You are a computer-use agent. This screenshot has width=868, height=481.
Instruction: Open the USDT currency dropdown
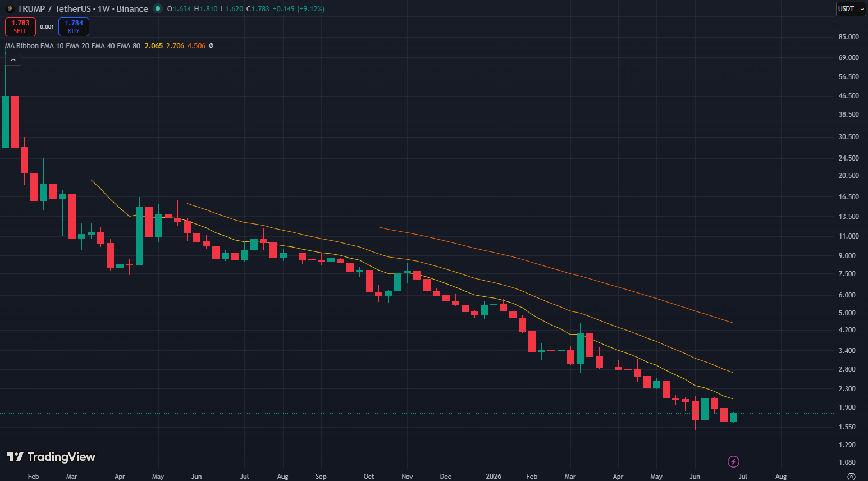pos(851,9)
